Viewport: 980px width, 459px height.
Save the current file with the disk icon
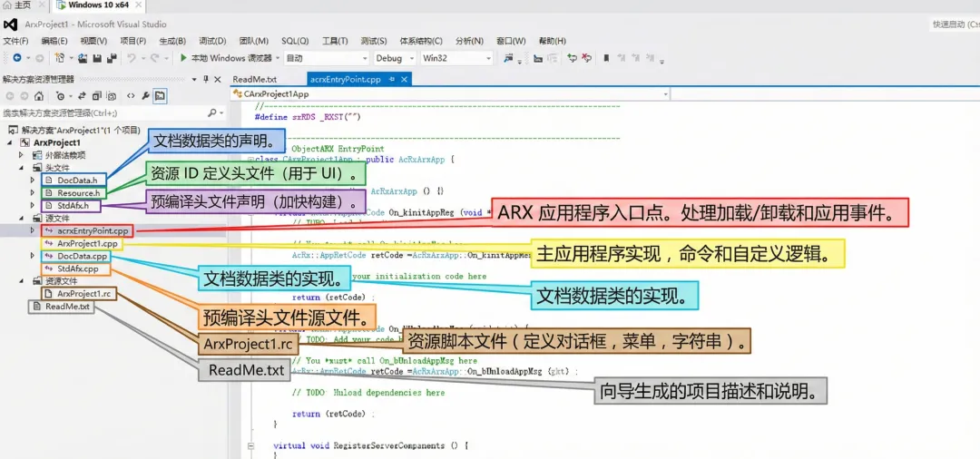pyautogui.click(x=97, y=57)
